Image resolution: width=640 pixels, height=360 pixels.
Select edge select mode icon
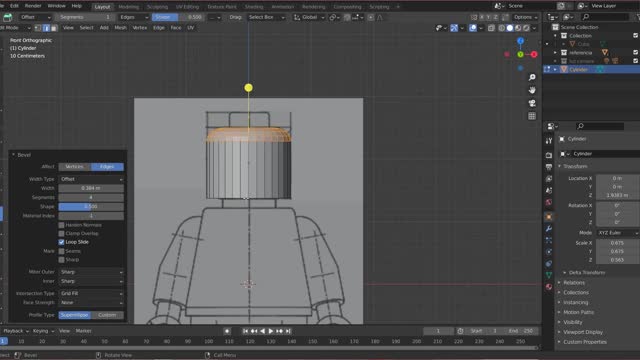46,28
